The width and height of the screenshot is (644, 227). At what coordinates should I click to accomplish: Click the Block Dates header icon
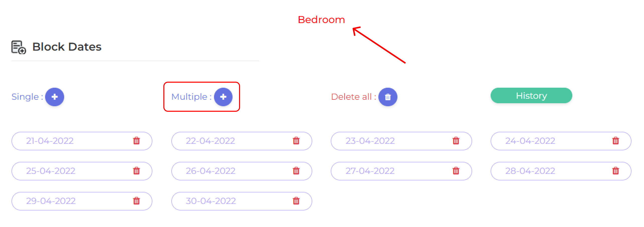point(19,47)
